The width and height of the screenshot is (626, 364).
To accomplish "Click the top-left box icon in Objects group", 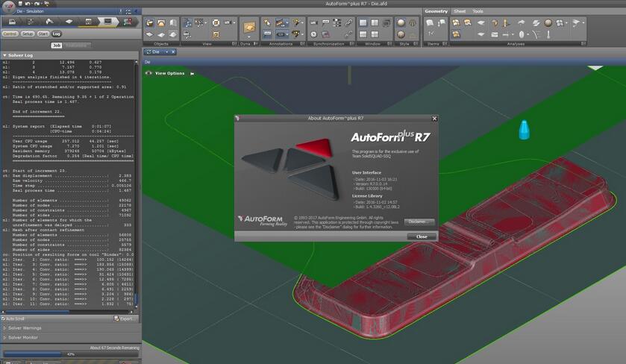I will 150,23.
